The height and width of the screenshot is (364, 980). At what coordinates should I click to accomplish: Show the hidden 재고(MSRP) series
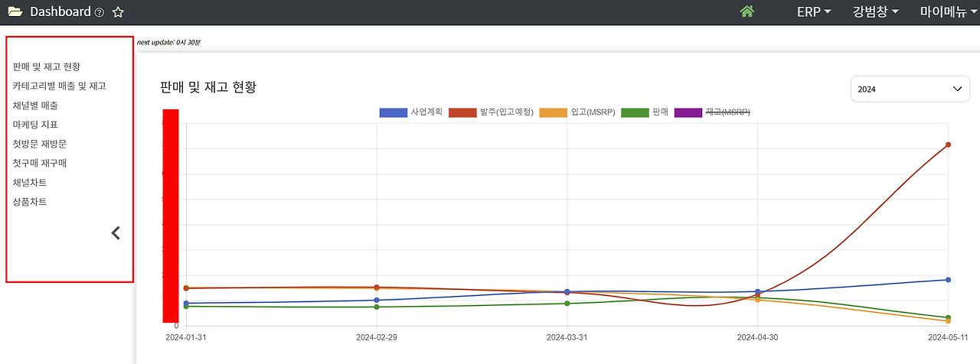(x=712, y=112)
